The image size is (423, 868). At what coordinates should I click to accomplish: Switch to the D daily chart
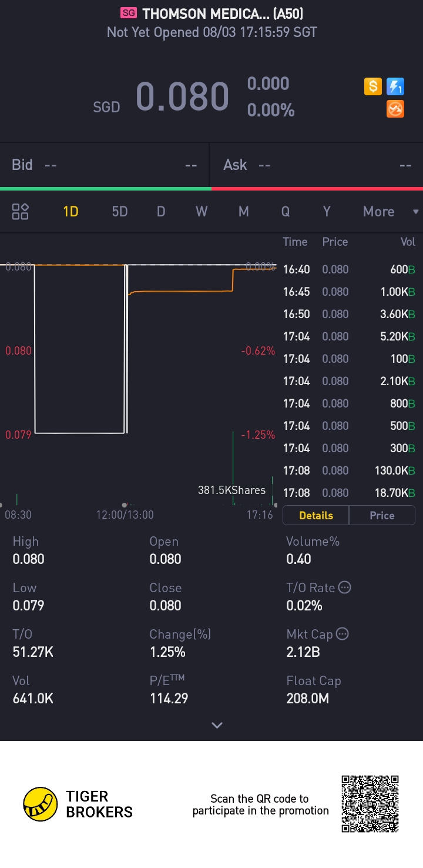[x=161, y=212]
